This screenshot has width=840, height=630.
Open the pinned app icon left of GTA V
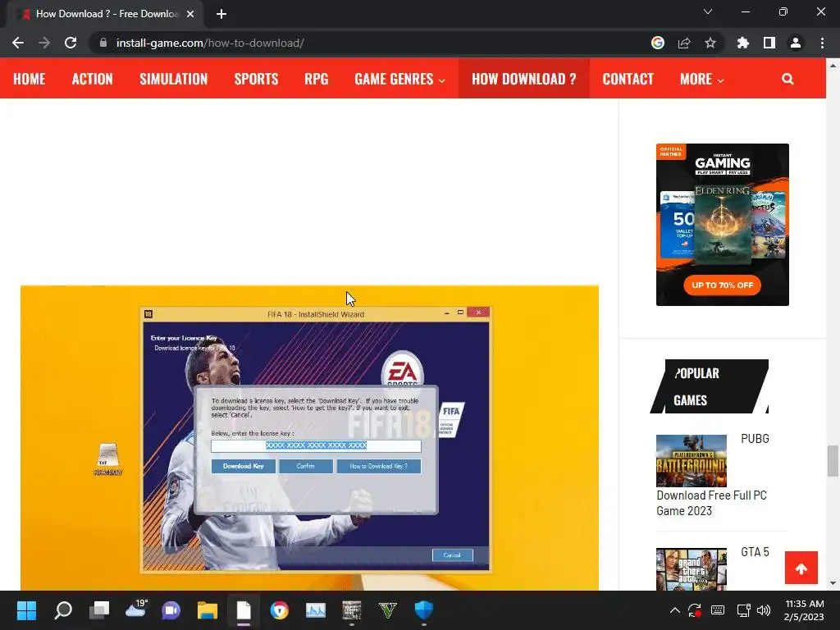click(x=351, y=610)
